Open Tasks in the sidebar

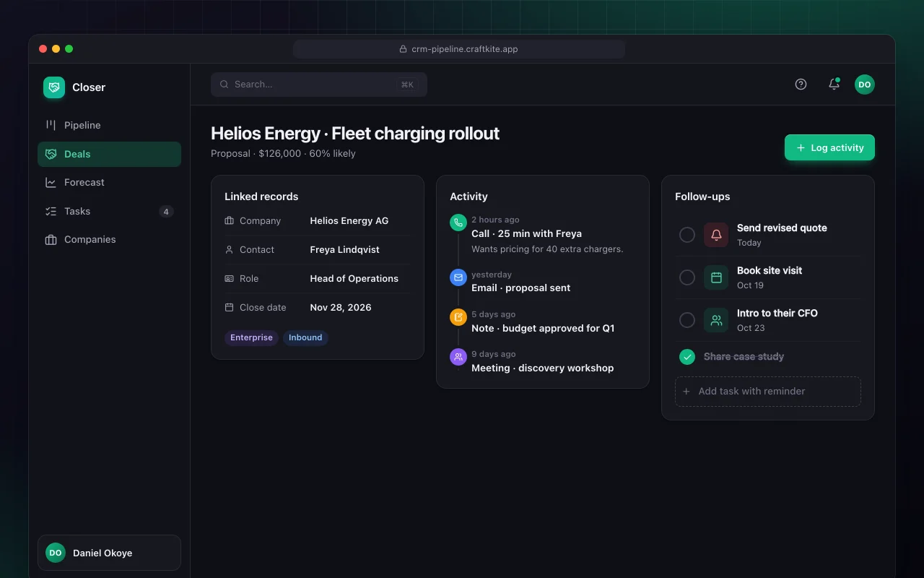[109, 211]
